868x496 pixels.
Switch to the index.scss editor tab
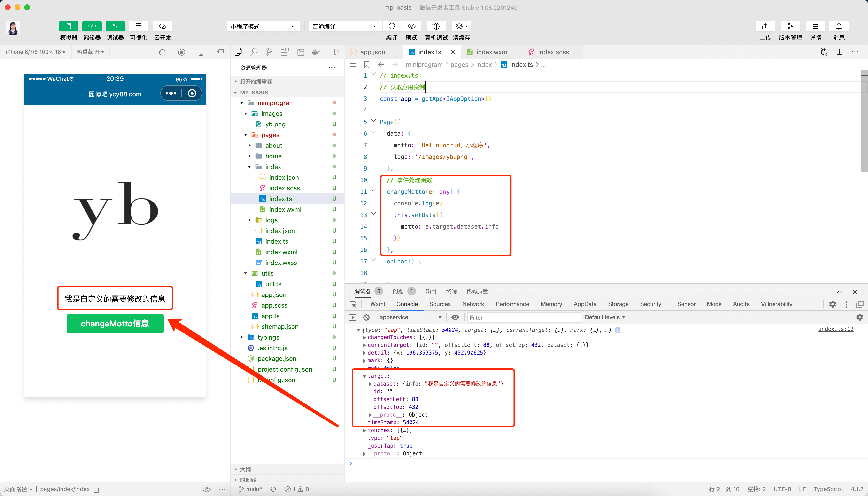click(x=553, y=52)
